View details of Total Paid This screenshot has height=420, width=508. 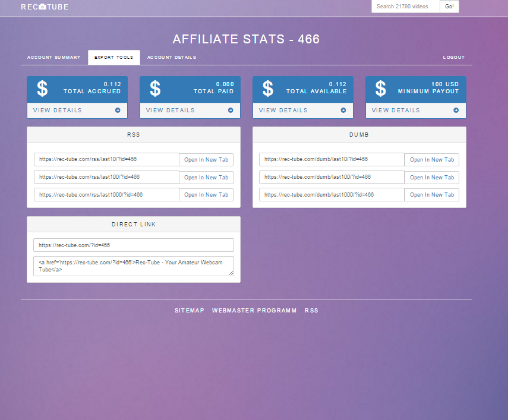coord(190,110)
